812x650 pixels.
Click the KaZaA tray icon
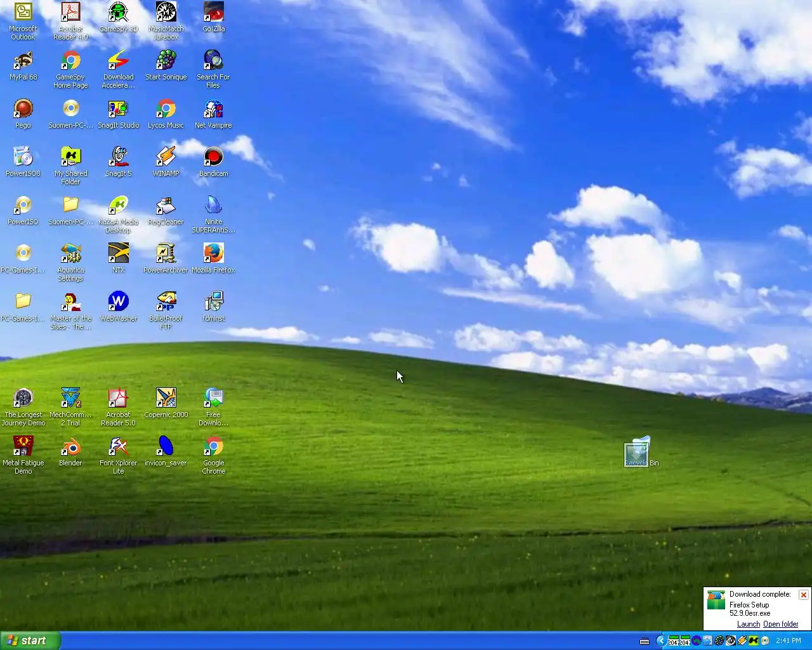point(754,640)
